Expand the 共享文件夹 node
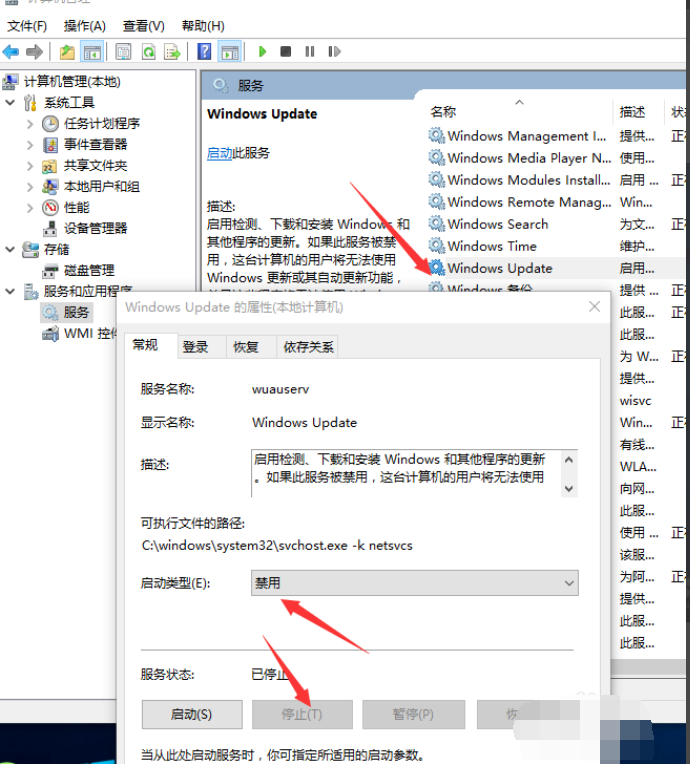The width and height of the screenshot is (690, 764). 30,166
